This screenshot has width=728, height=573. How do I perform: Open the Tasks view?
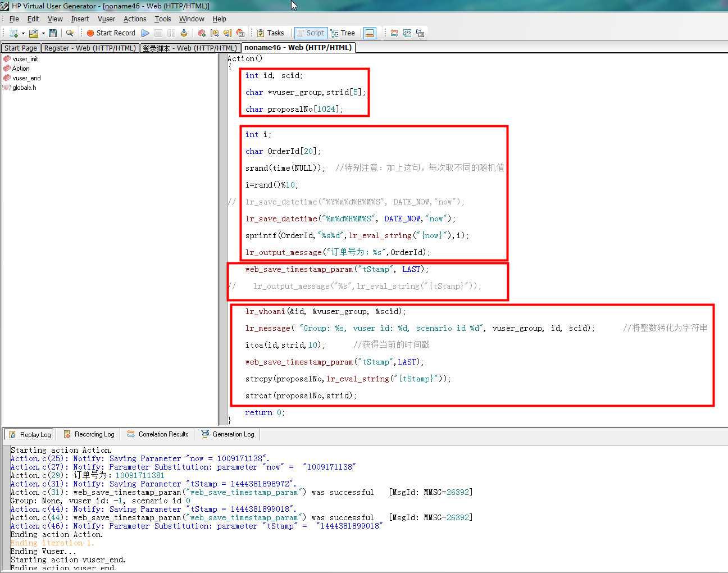click(271, 33)
